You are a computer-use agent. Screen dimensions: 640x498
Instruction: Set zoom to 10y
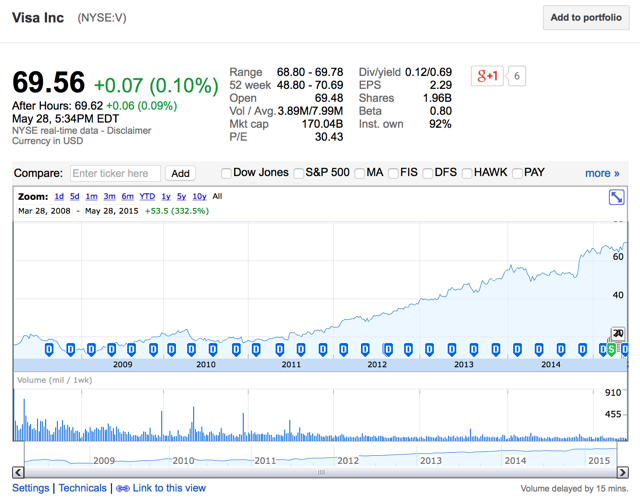tap(200, 196)
